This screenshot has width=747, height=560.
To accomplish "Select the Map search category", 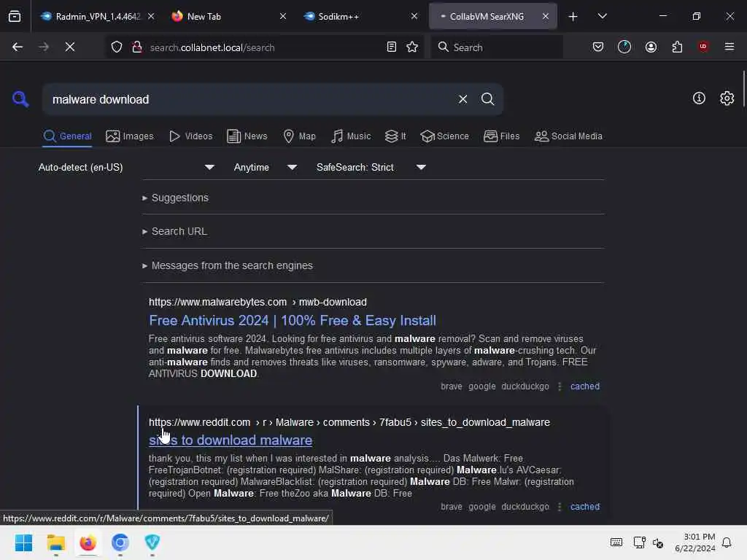I will 299,136.
